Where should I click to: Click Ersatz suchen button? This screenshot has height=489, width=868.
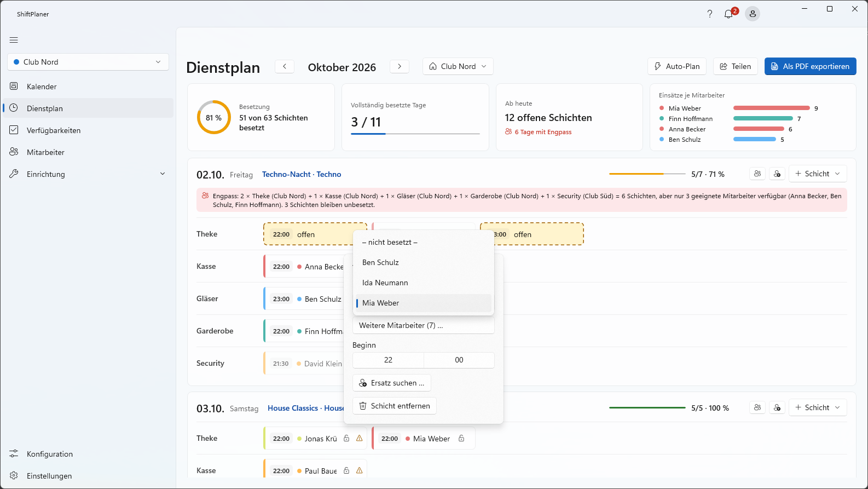pos(392,383)
